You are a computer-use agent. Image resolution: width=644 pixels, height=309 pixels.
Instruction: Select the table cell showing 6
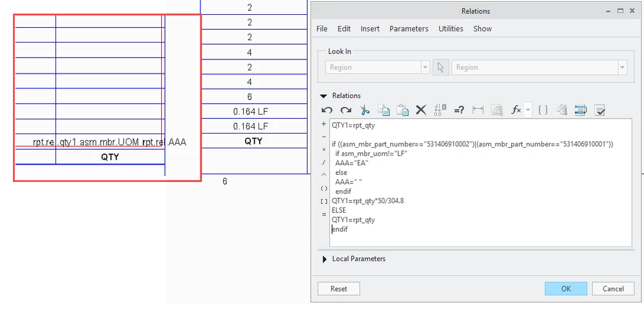point(253,97)
